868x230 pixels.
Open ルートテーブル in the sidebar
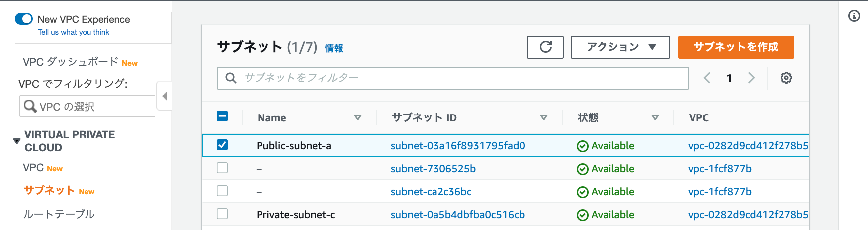pos(59,214)
